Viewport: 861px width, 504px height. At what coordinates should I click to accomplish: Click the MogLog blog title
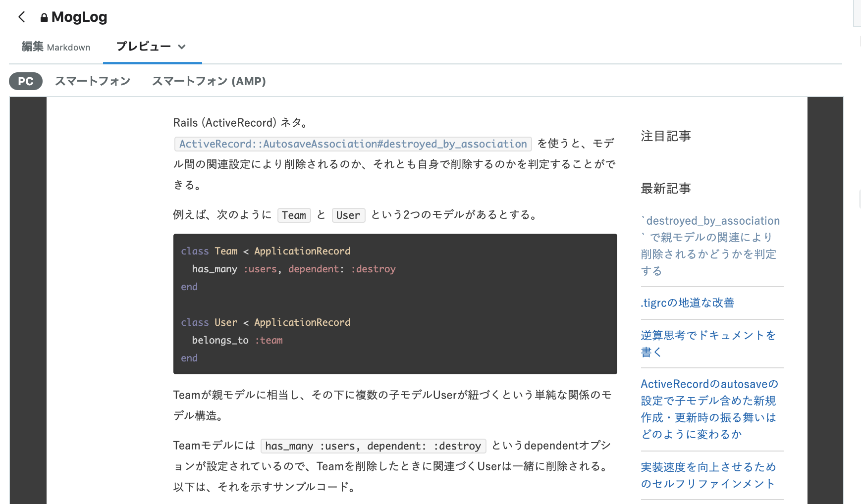point(79,16)
